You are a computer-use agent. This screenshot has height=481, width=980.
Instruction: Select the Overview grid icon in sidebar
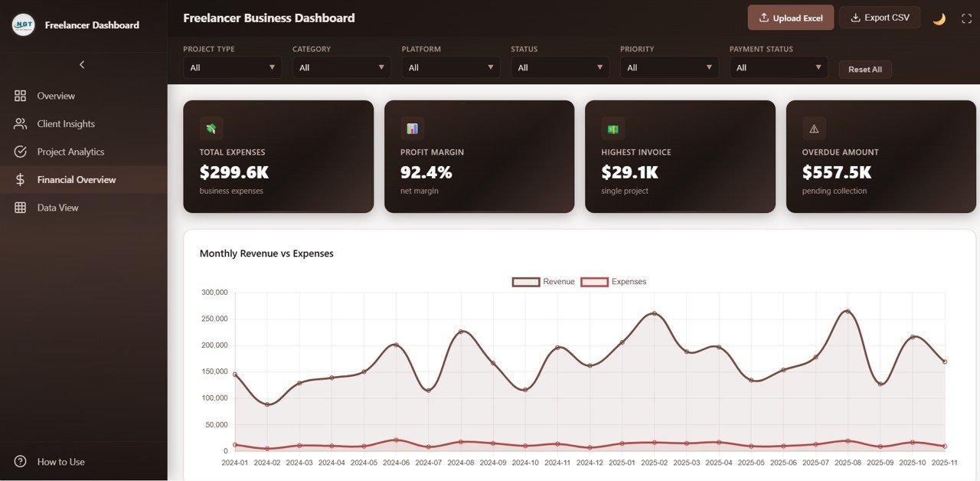20,96
